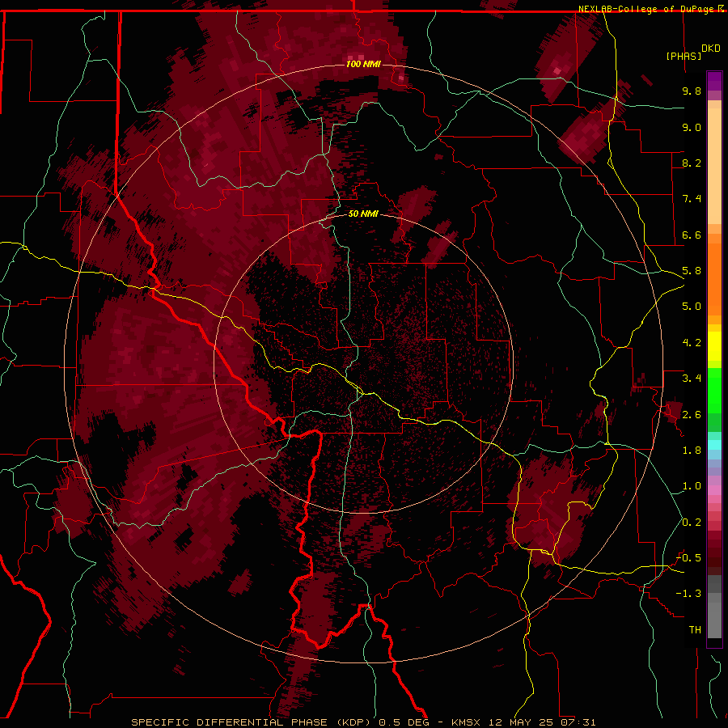The height and width of the screenshot is (728, 728).
Task: Click the 50 NMI range ring label
Action: (x=363, y=214)
